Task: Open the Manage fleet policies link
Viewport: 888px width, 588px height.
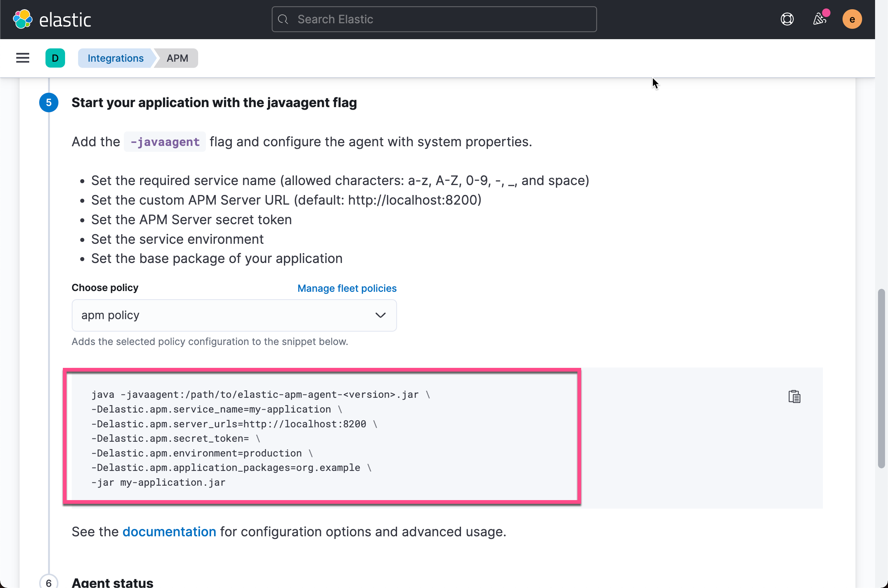Action: [346, 288]
